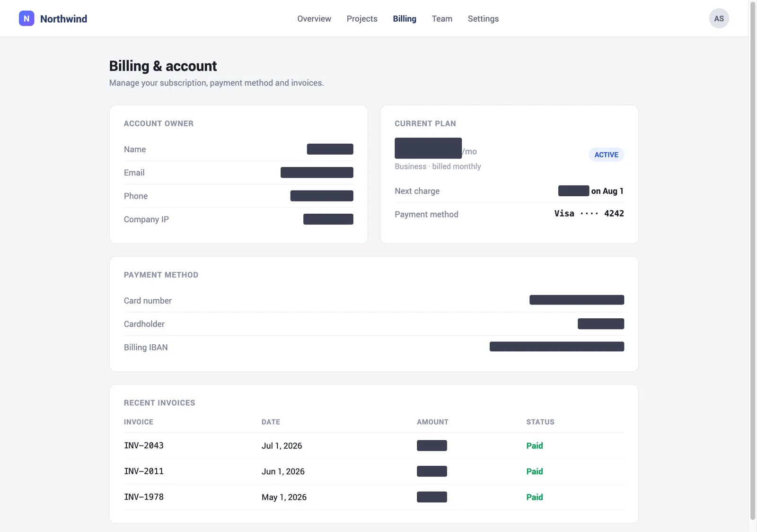Image resolution: width=757 pixels, height=532 pixels.
Task: Click Paid status of INV-1978
Action: (x=535, y=497)
